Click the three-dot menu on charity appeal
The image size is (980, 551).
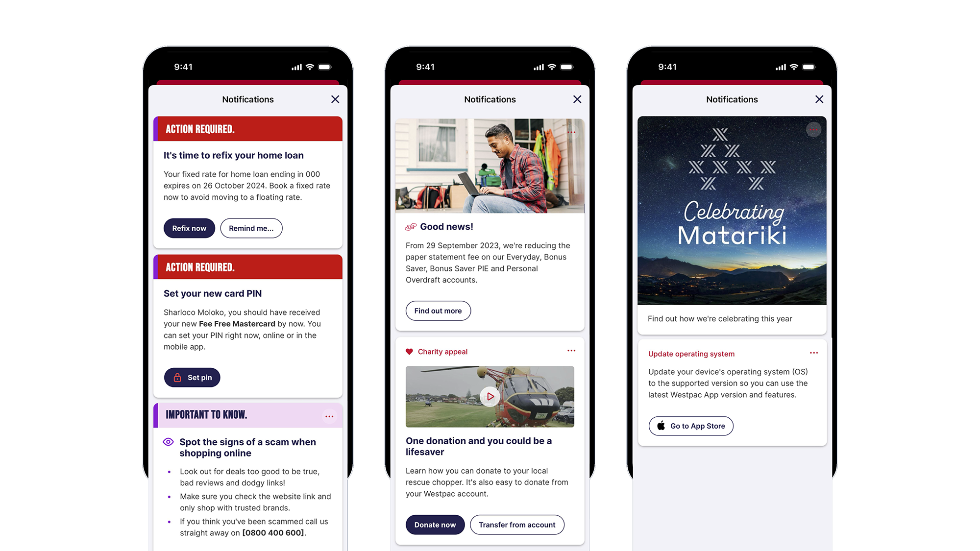point(571,351)
